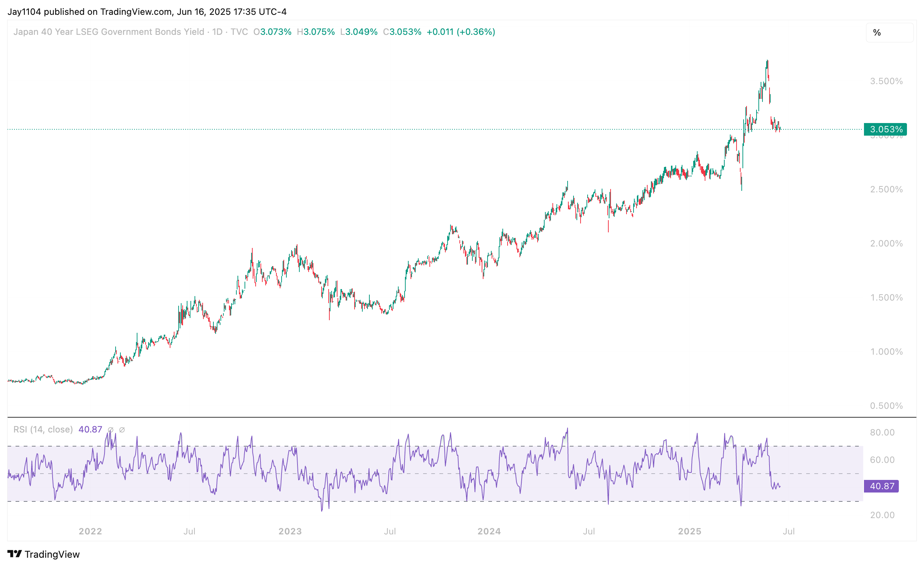Click the change value +0.011 (+0.36%)

click(x=461, y=32)
